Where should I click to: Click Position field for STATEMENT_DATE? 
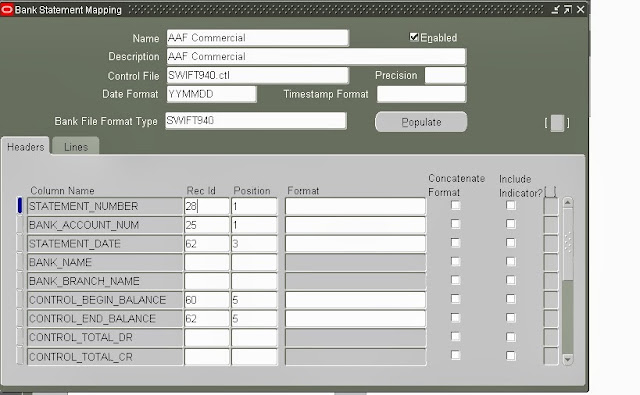point(254,244)
